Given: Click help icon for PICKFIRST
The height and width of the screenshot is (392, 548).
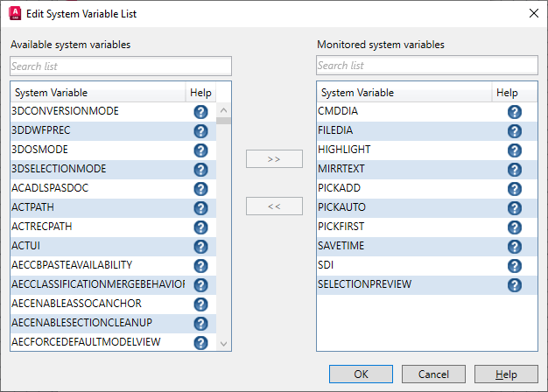Looking at the screenshot, I should tap(514, 227).
